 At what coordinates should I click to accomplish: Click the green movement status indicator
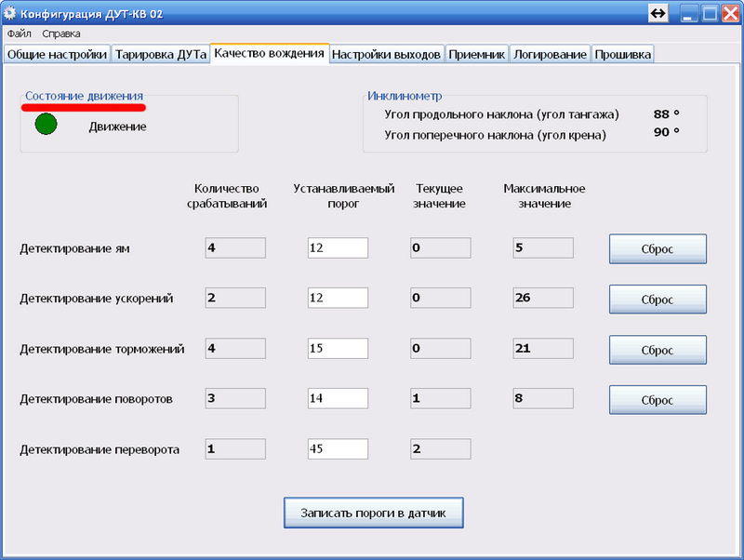[46, 124]
